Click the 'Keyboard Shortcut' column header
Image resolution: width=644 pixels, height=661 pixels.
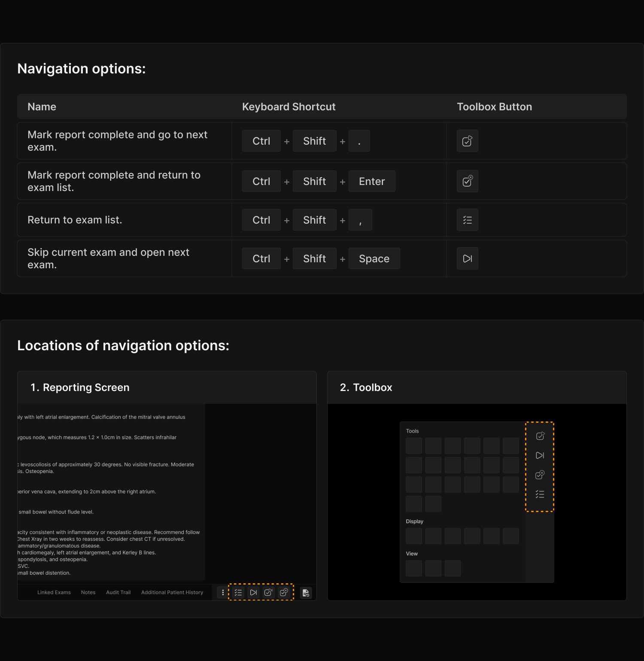point(289,107)
